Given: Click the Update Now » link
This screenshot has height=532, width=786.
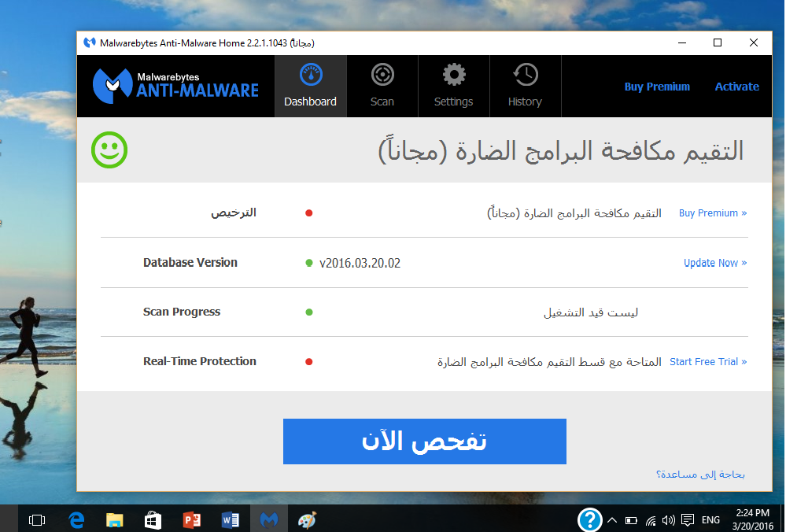Looking at the screenshot, I should (715, 263).
